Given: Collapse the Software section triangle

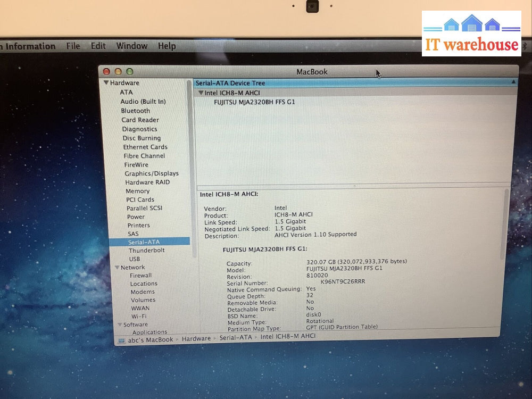Looking at the screenshot, I should 120,325.
